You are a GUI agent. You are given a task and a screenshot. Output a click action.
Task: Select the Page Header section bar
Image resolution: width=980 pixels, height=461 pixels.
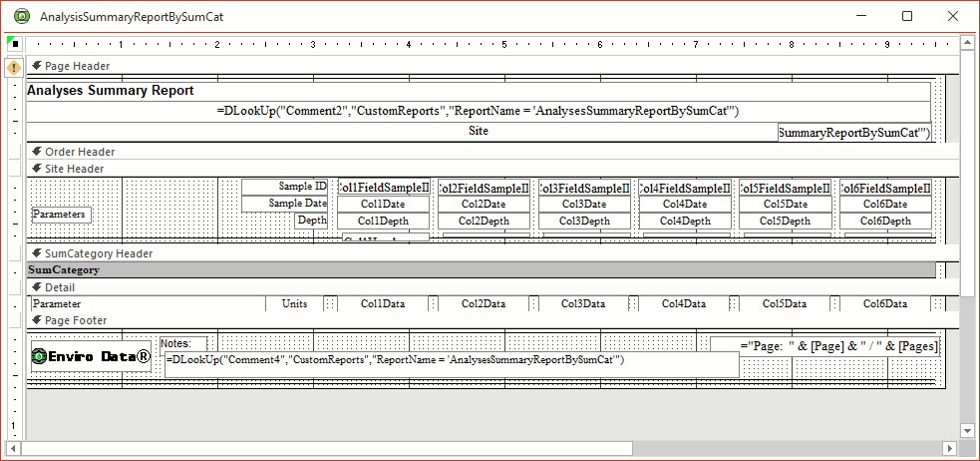tap(492, 66)
